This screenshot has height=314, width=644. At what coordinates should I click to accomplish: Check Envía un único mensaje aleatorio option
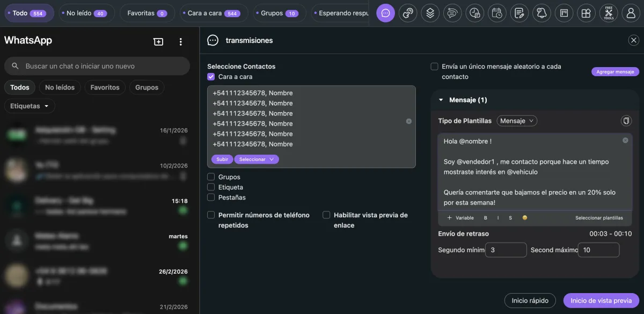(x=434, y=67)
